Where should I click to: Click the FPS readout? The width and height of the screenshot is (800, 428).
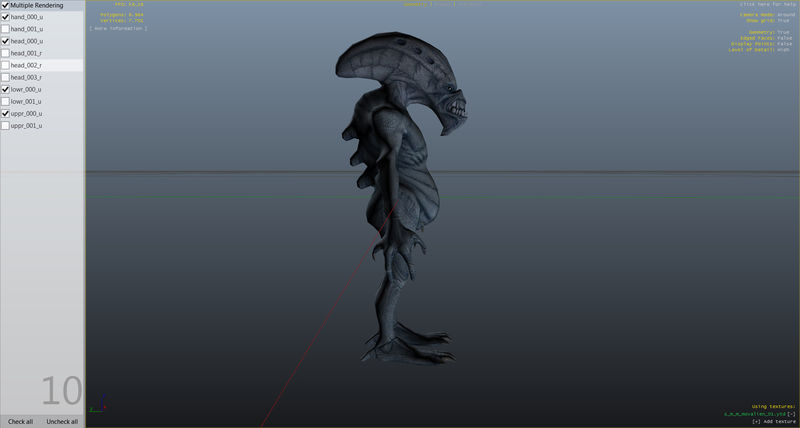(129, 4)
